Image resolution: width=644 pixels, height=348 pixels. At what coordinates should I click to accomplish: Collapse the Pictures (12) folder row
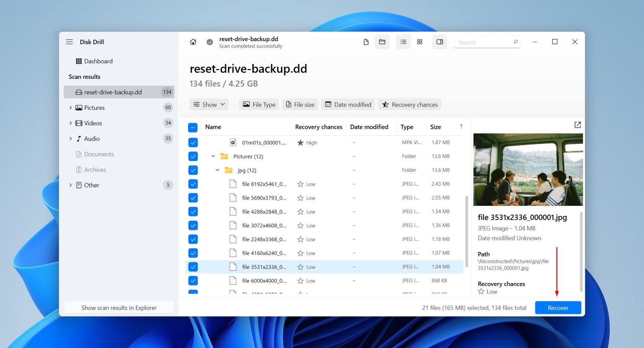[x=213, y=156]
